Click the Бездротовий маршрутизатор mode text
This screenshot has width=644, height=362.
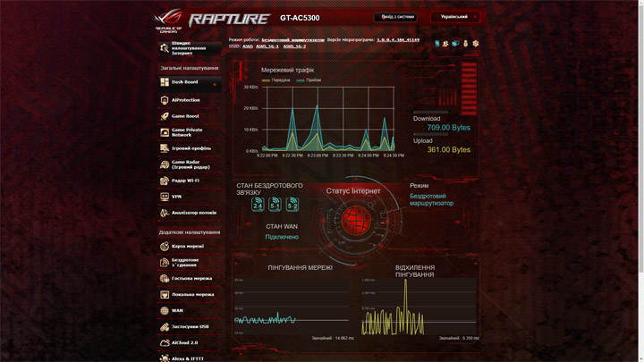(x=431, y=199)
